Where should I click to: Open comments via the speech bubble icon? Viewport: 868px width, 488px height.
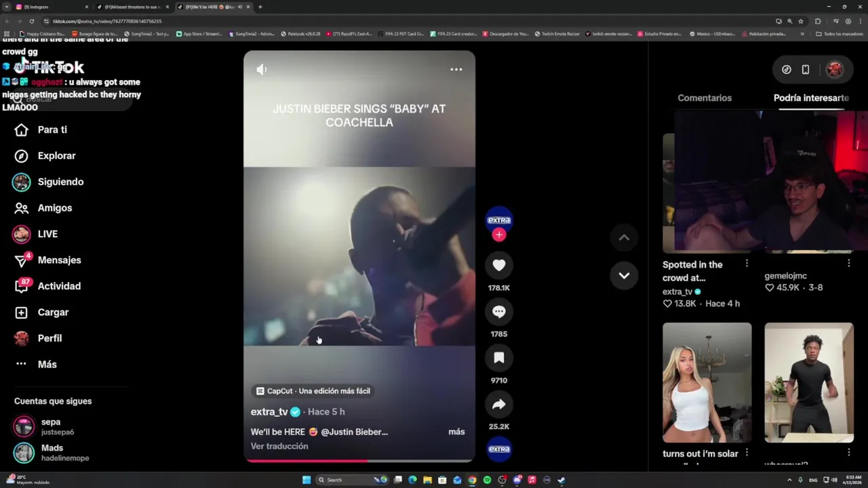click(499, 312)
